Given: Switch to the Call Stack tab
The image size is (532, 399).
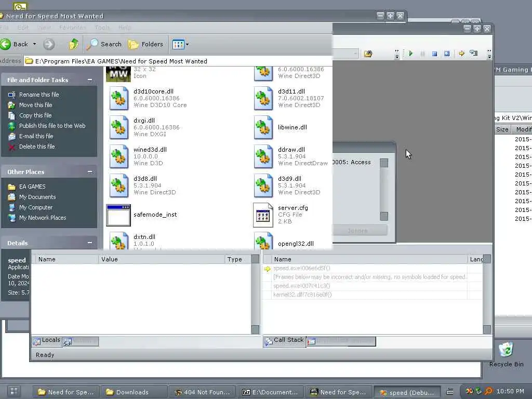Looking at the screenshot, I should pos(284,341).
